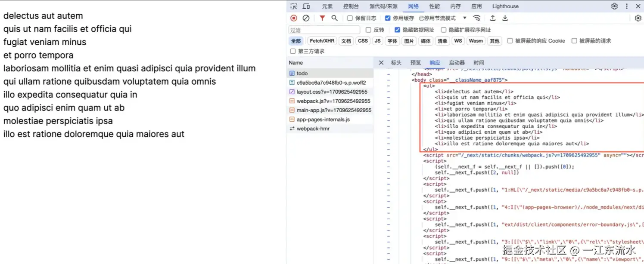644x264 pixels.
Task: Uncheck 停用缓存 disable cache checkbox
Action: (x=388, y=18)
